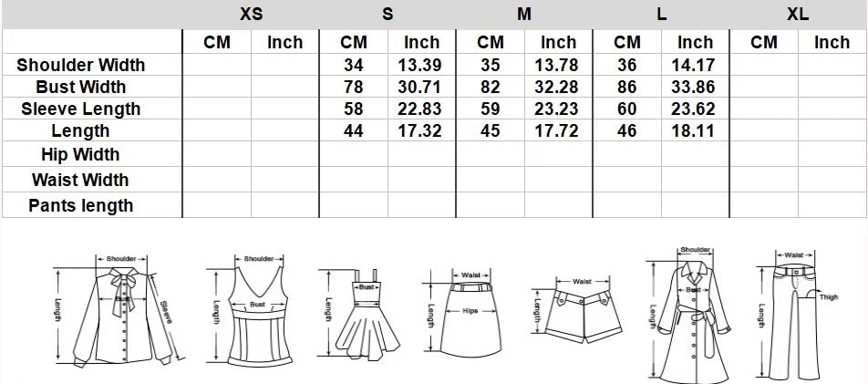Select the XL size column header
868x384 pixels.
[x=798, y=14]
